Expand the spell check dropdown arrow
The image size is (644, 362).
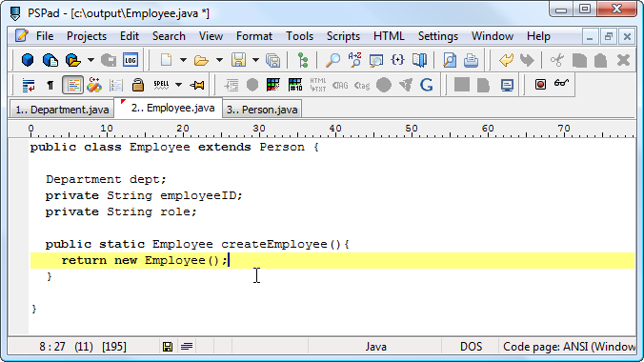pos(178,85)
